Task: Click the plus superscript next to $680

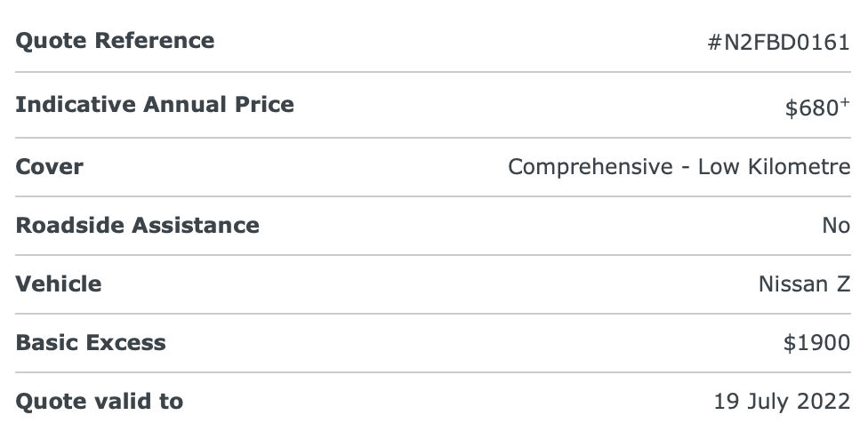Action: pos(845,102)
